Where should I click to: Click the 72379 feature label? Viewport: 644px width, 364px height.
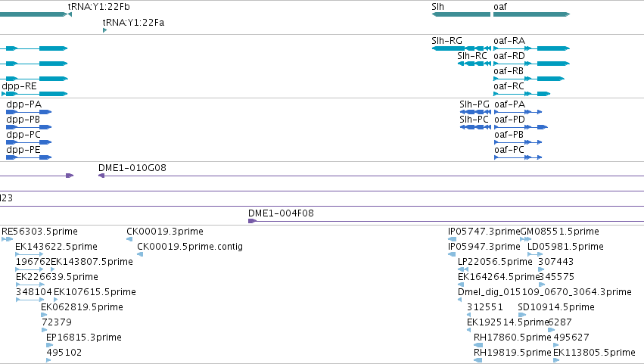[57, 322]
